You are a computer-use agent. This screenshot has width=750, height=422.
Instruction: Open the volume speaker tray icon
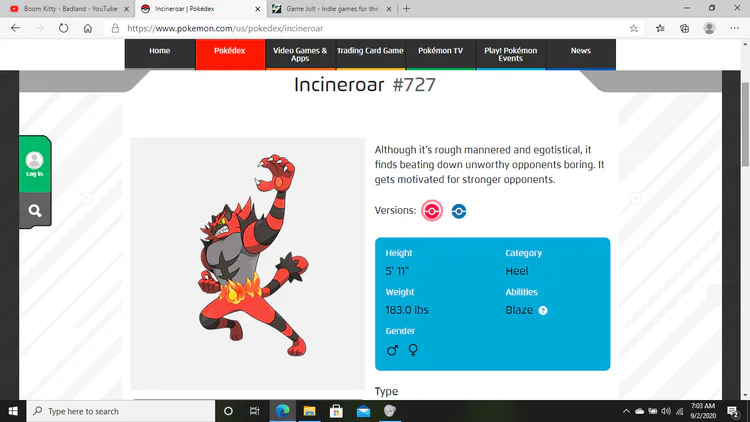click(x=666, y=411)
